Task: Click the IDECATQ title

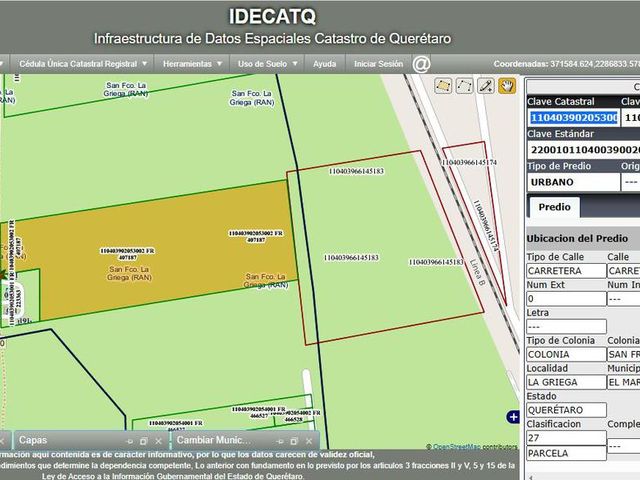Action: coord(272,17)
